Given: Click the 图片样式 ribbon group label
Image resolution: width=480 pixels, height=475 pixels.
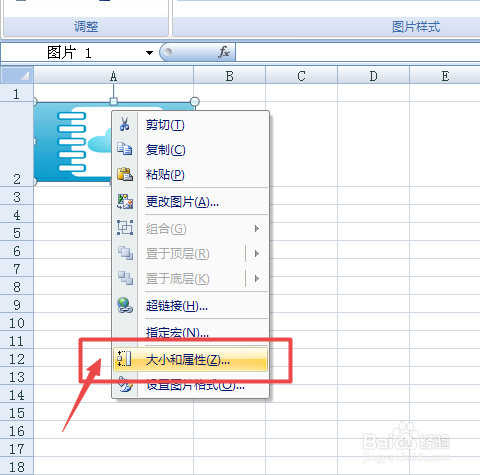Looking at the screenshot, I should pos(416,26).
